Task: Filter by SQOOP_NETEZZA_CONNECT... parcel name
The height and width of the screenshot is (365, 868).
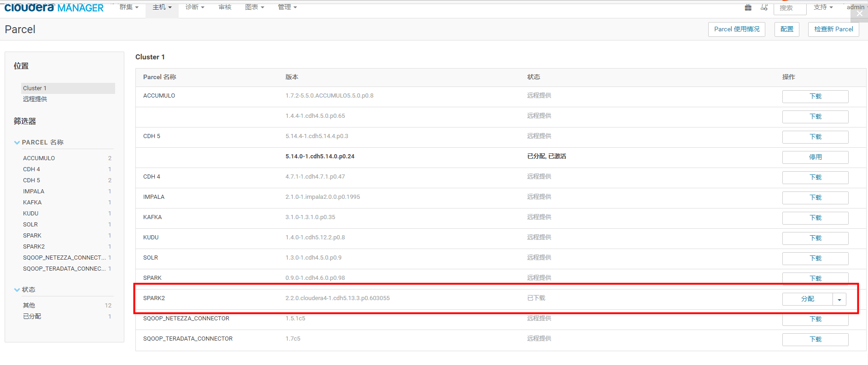Action: [64, 257]
